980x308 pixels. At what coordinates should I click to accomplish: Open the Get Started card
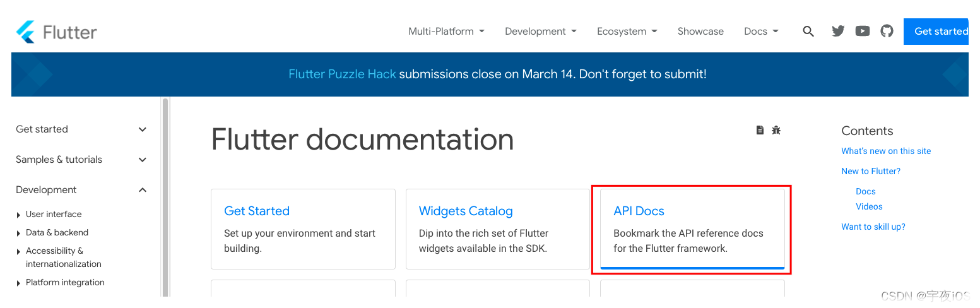(x=303, y=229)
